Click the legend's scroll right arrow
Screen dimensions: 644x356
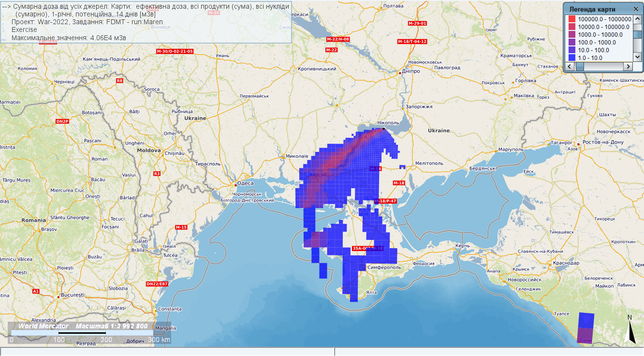click(628, 66)
